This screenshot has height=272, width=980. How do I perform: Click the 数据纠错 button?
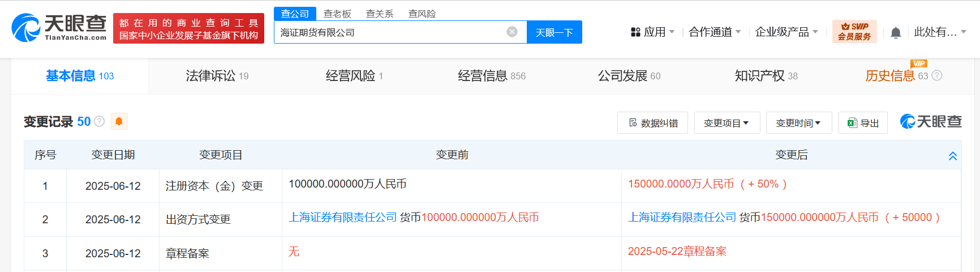click(653, 123)
